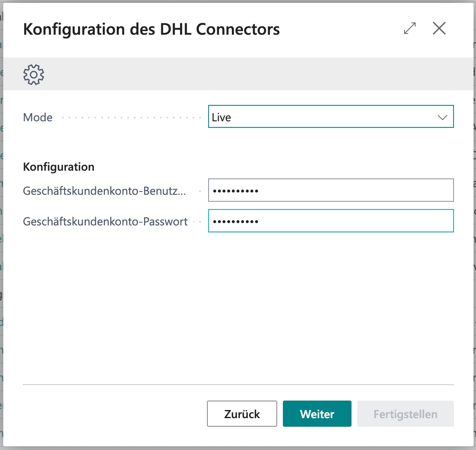Click the gear settings icon

click(33, 74)
